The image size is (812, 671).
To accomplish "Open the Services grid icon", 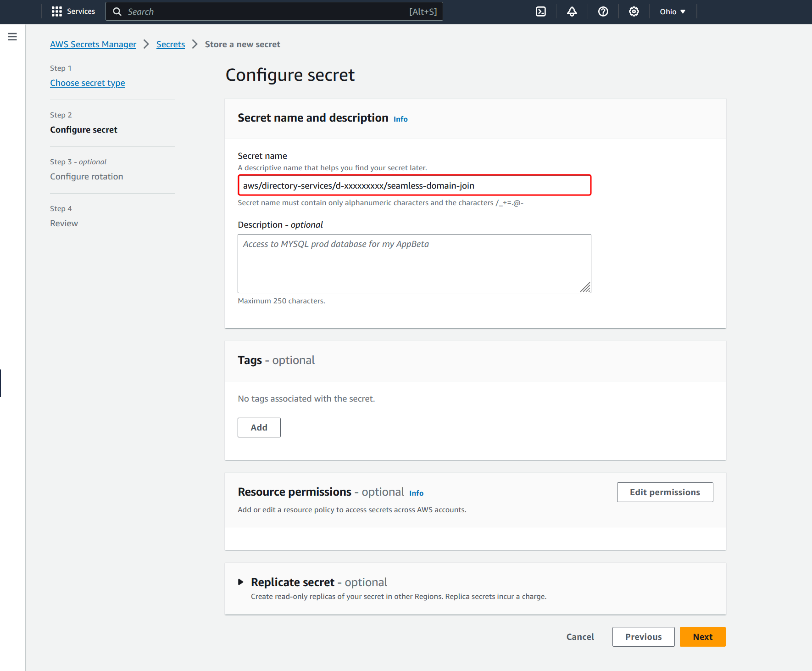I will (56, 11).
